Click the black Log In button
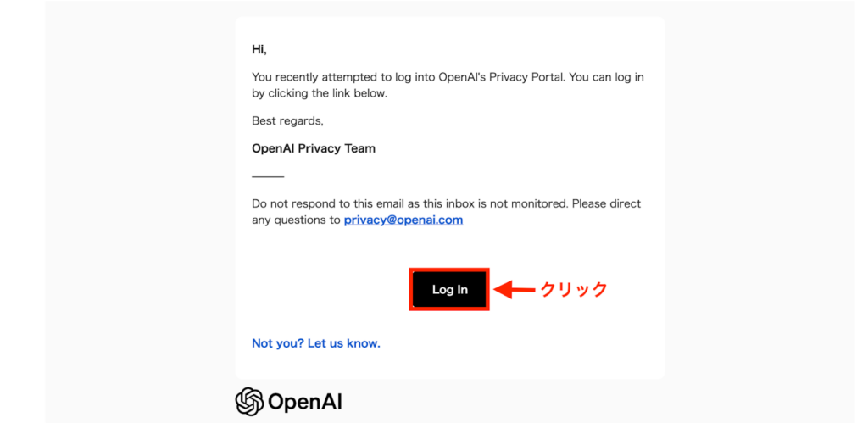The width and height of the screenshot is (868, 423). click(x=449, y=290)
